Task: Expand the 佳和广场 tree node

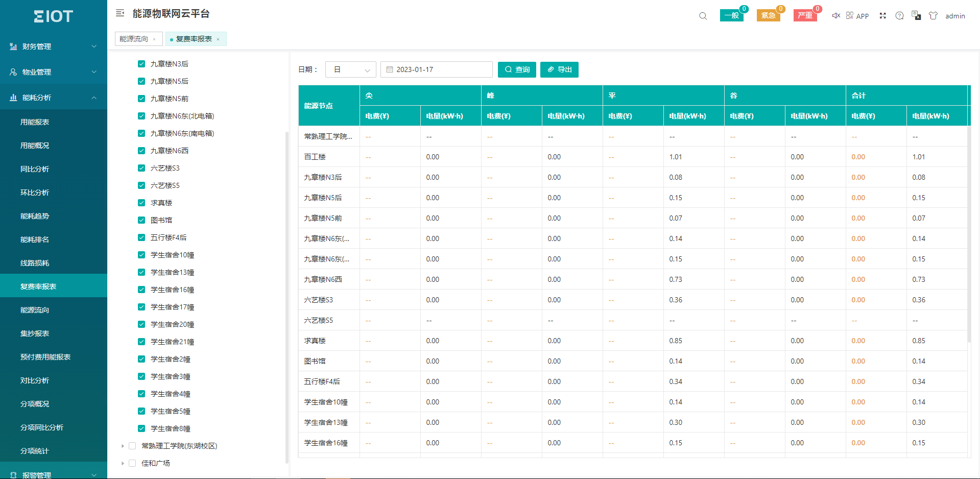Action: tap(123, 463)
